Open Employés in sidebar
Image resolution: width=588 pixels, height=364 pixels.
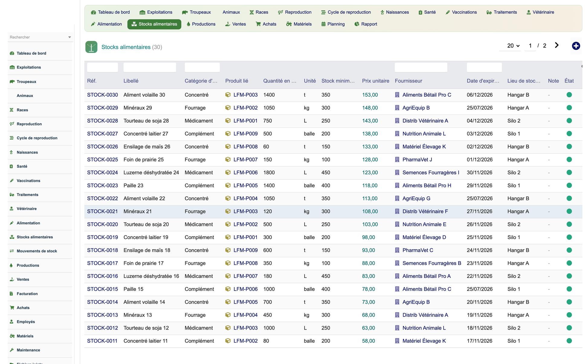click(26, 322)
